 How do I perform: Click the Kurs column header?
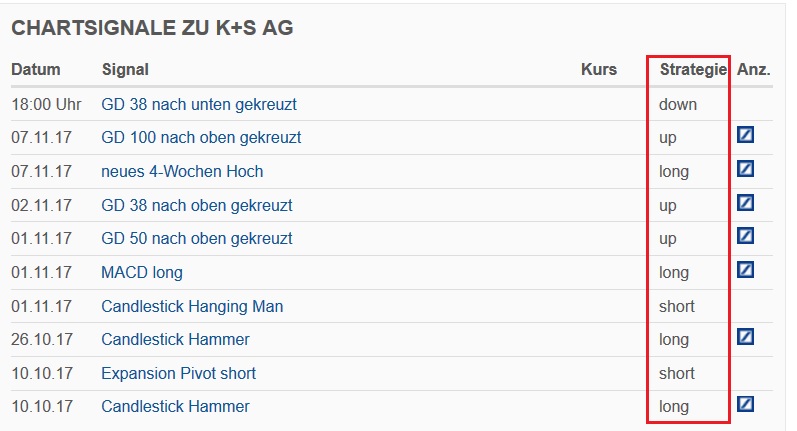(x=599, y=70)
